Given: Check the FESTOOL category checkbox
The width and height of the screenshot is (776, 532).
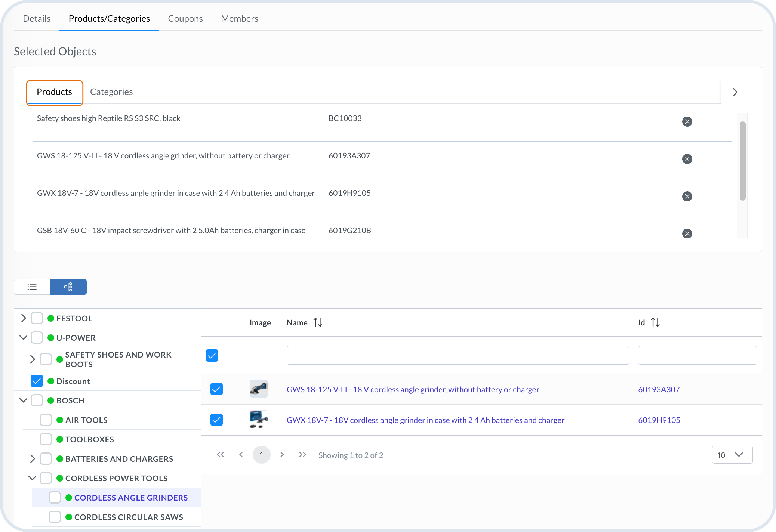Looking at the screenshot, I should [37, 318].
